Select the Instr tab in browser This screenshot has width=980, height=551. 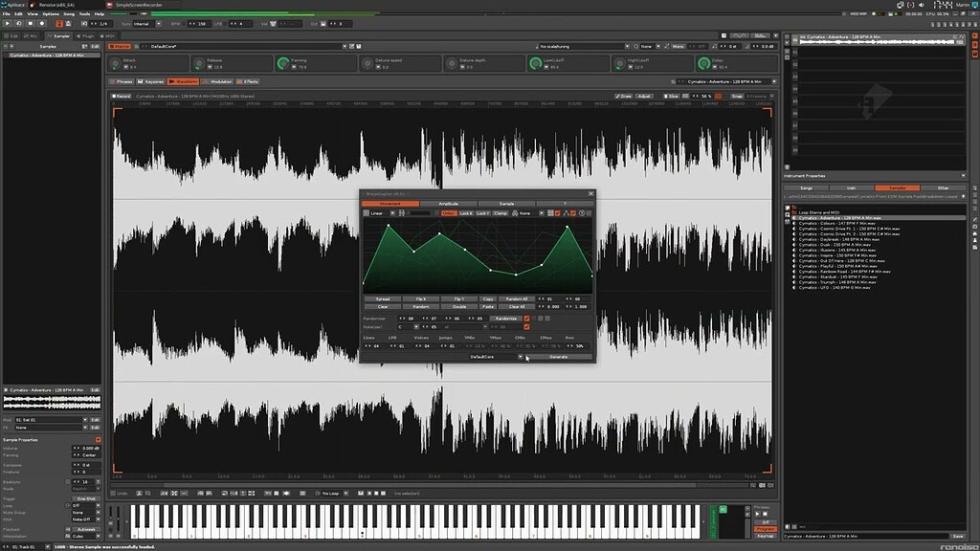click(x=851, y=188)
